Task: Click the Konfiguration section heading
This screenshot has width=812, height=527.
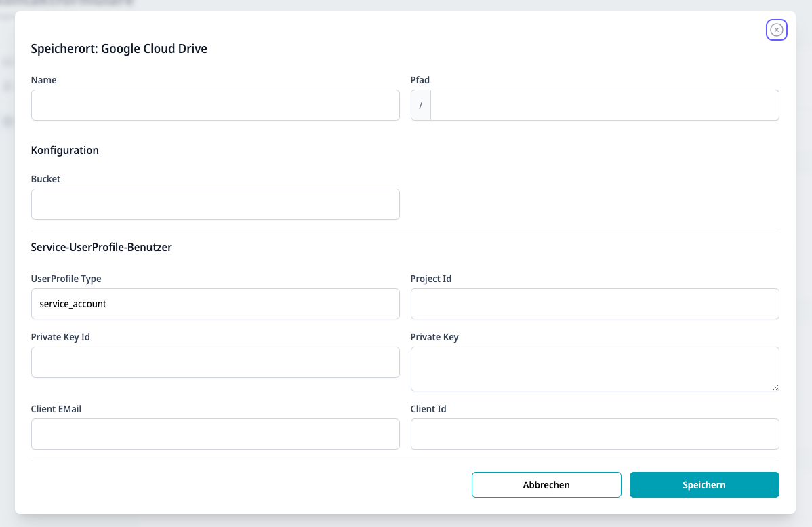Action: (65, 151)
